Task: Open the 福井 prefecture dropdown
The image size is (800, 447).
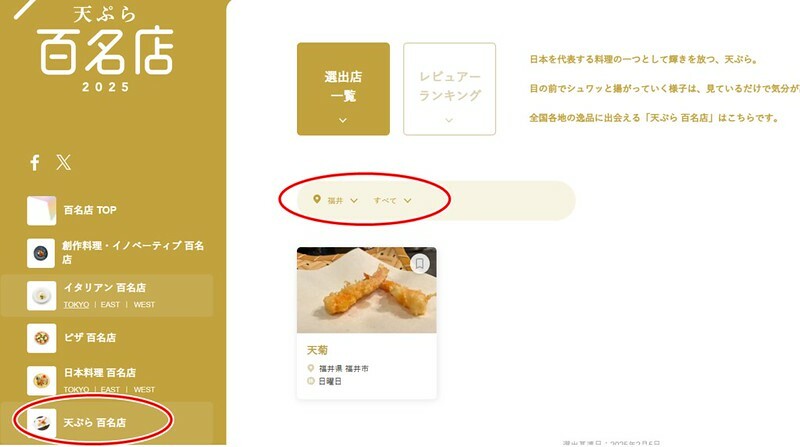Action: [336, 201]
